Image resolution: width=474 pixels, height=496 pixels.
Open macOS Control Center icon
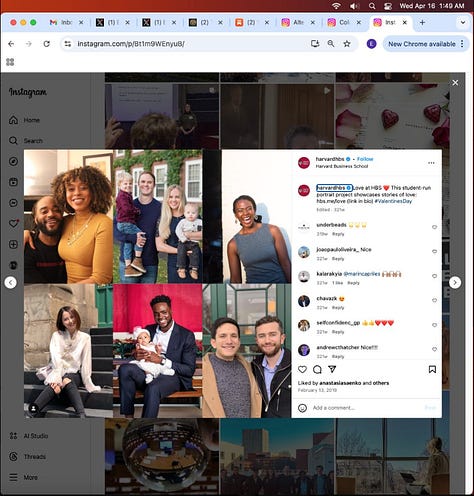tap(388, 6)
